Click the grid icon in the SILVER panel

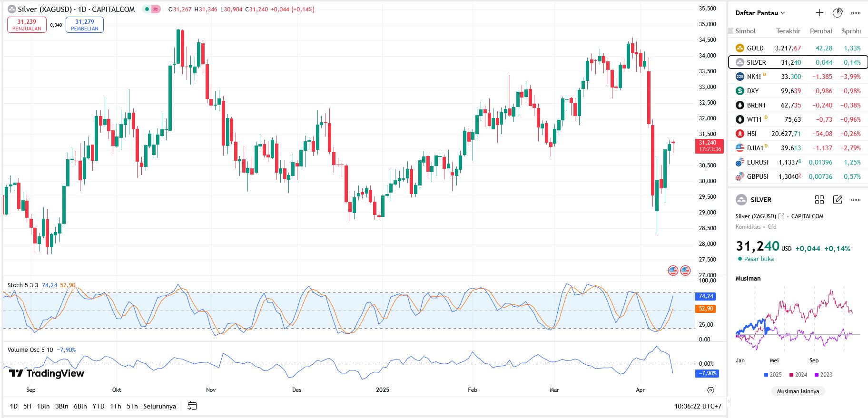click(x=819, y=200)
